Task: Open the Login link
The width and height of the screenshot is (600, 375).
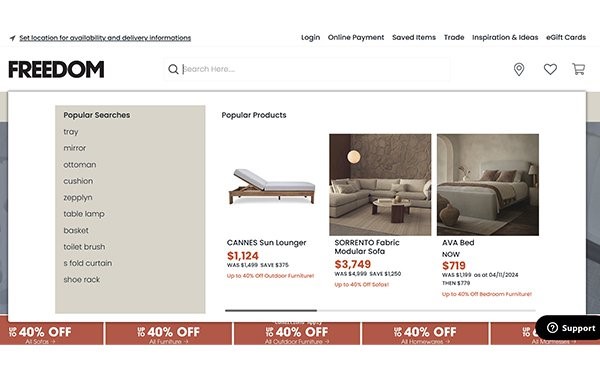Action: (x=310, y=38)
